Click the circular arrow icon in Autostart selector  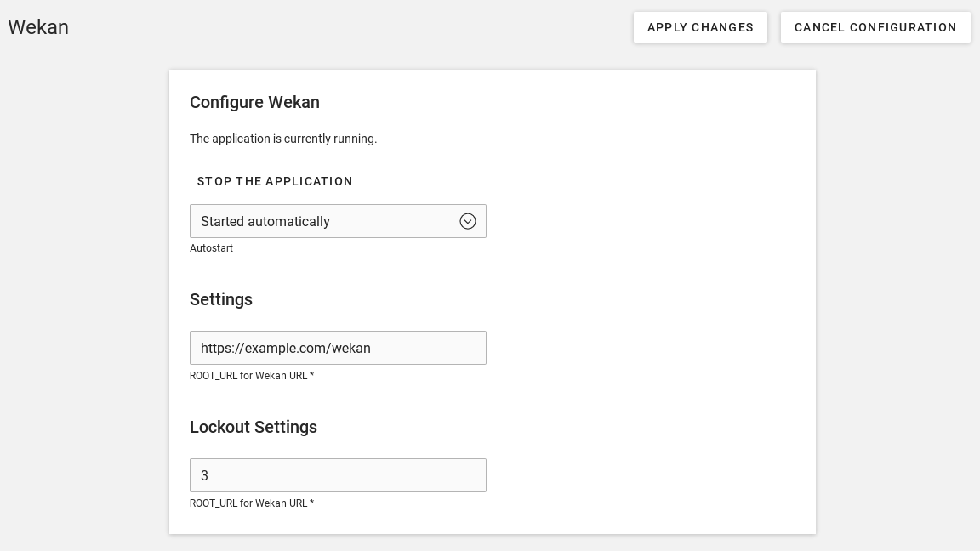pyautogui.click(x=468, y=221)
